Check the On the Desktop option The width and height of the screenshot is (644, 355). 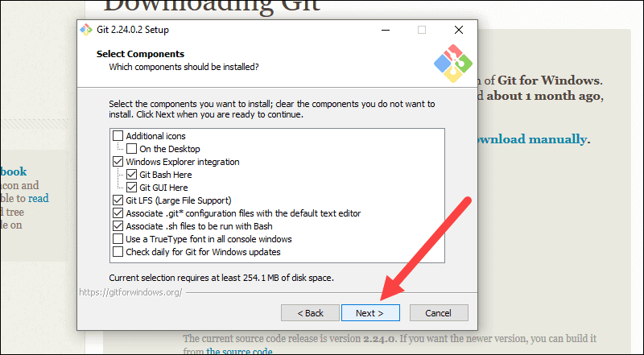131,149
